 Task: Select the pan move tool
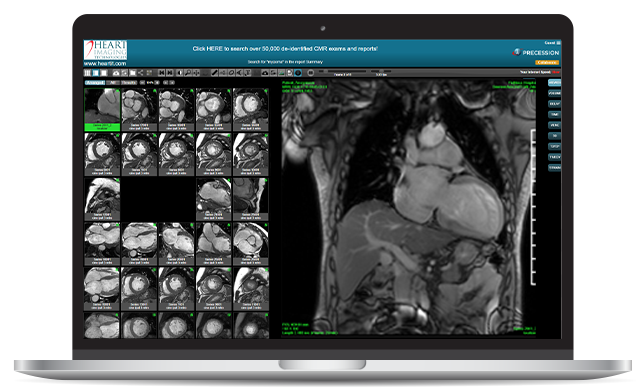pyautogui.click(x=196, y=73)
